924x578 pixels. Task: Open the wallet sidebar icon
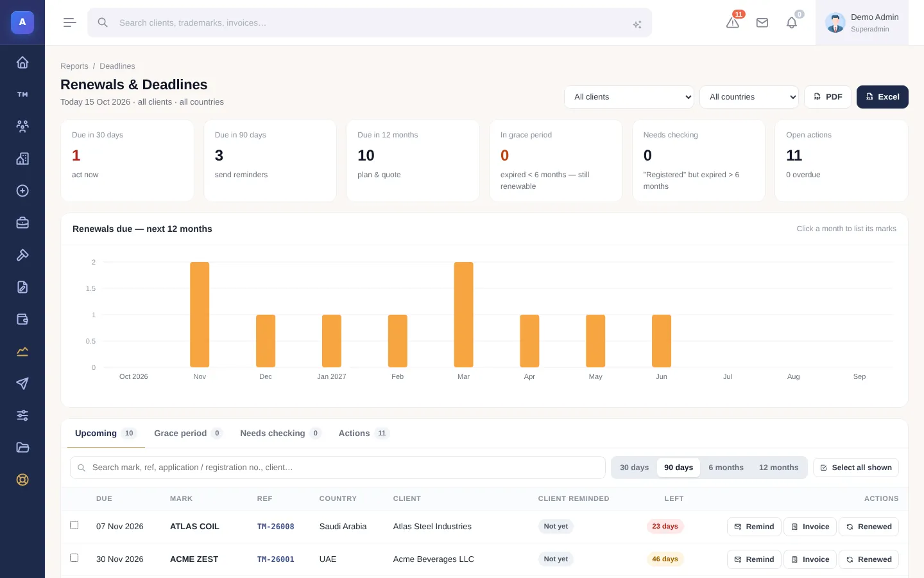pyautogui.click(x=22, y=319)
